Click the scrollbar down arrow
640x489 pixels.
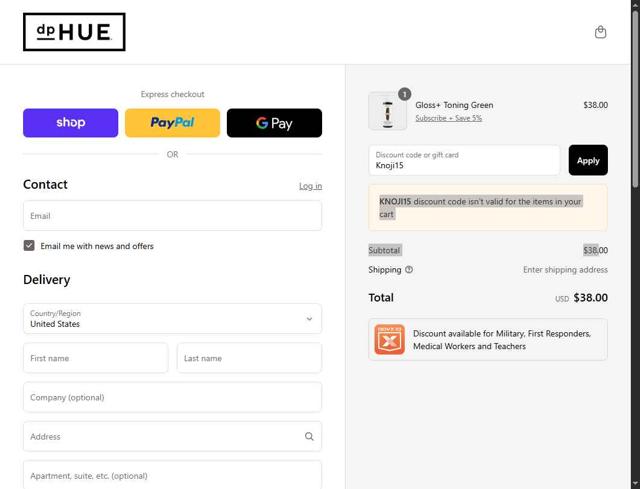point(635,485)
